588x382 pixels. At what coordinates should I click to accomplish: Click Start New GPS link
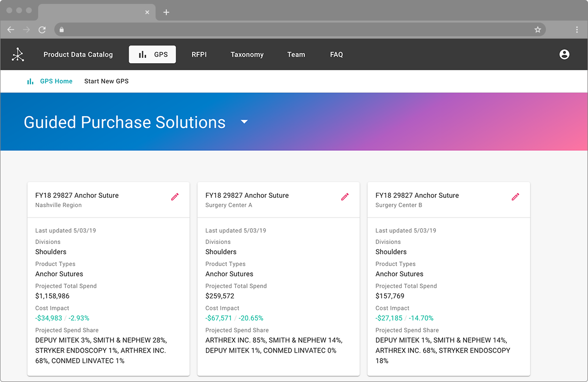tap(107, 81)
